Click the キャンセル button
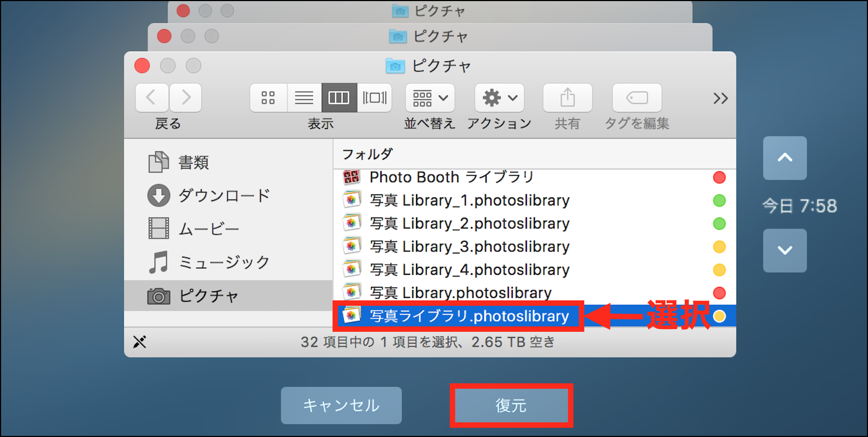 click(341, 406)
